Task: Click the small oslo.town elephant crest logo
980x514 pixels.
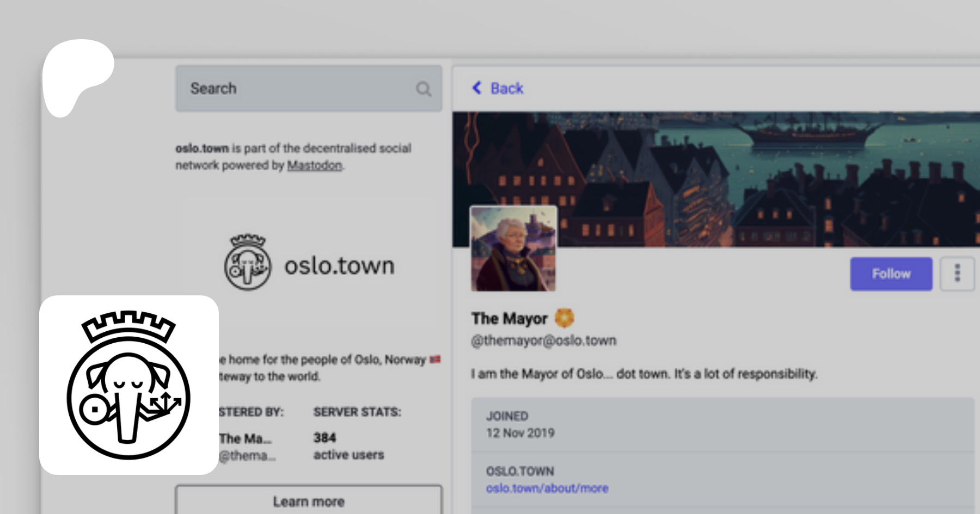Action: [248, 263]
